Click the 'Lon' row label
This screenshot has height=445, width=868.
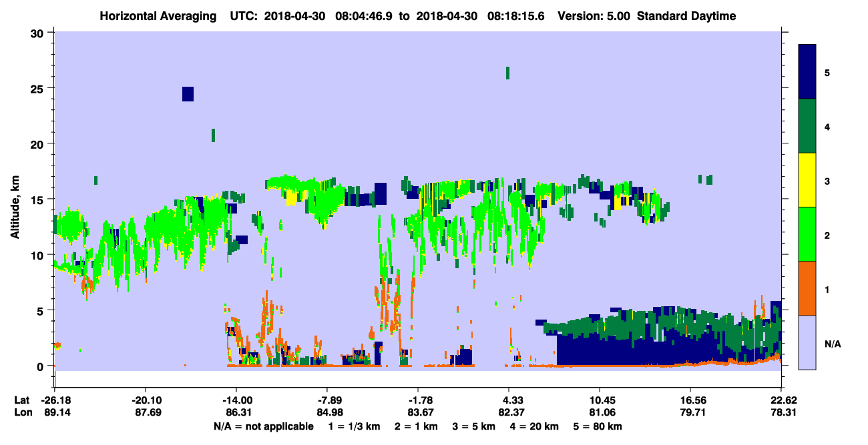click(x=22, y=412)
